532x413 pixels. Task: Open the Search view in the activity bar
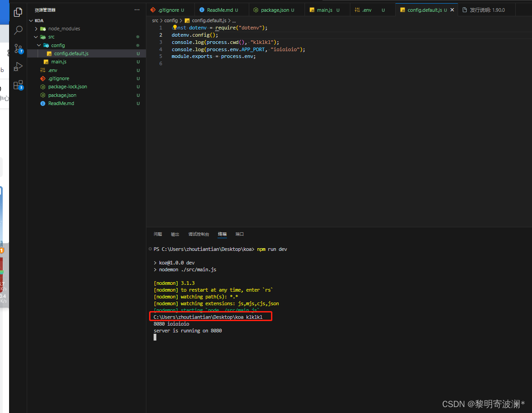[18, 30]
